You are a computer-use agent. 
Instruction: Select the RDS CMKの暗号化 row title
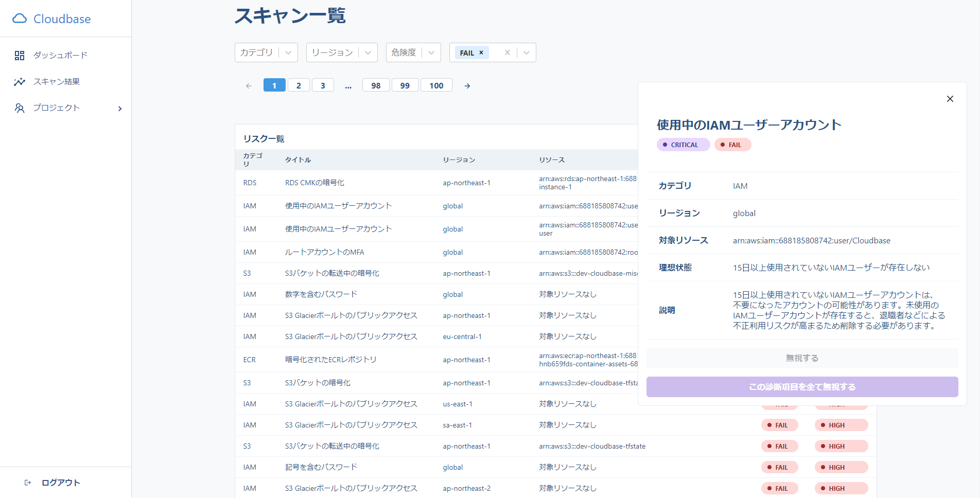pyautogui.click(x=314, y=183)
